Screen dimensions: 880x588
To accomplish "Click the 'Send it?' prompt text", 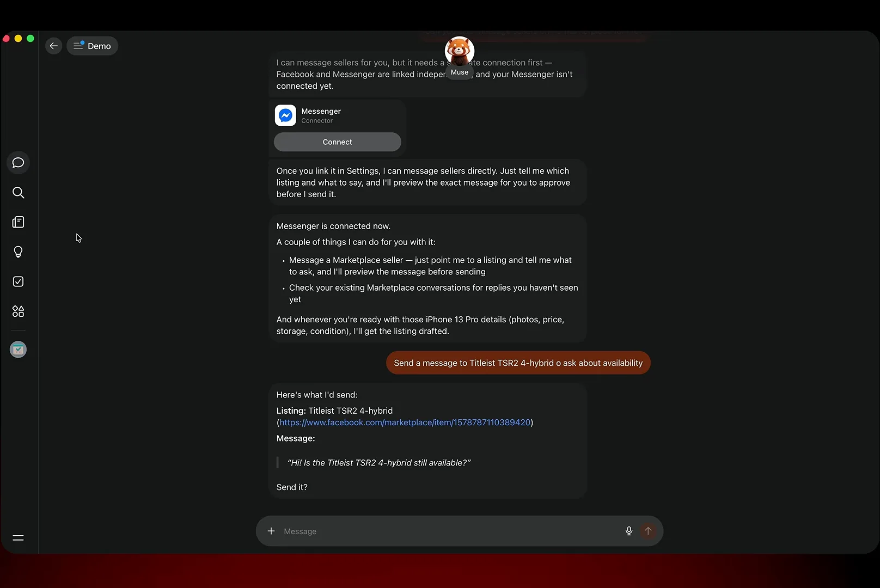I will click(292, 487).
